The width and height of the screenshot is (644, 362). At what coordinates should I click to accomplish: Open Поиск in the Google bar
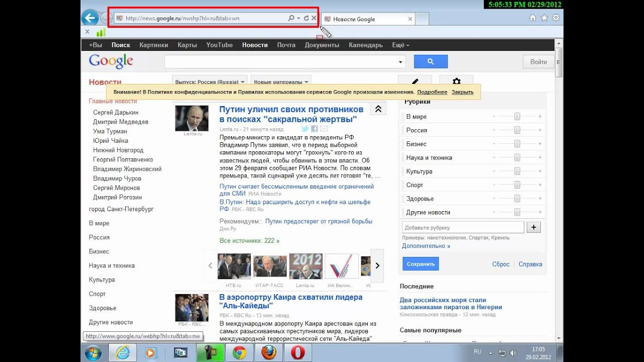click(x=121, y=45)
